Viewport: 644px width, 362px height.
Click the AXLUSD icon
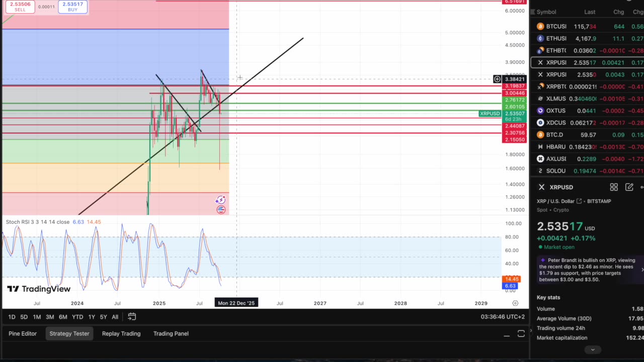point(540,159)
